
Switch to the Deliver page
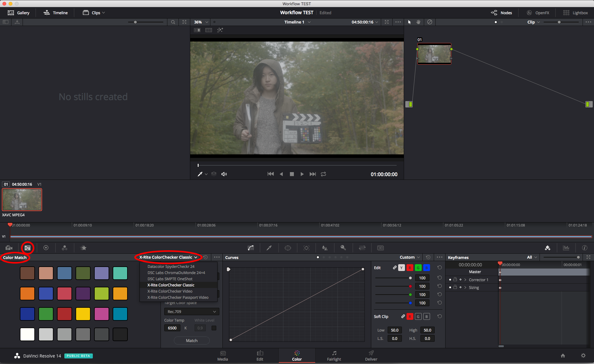tap(371, 356)
